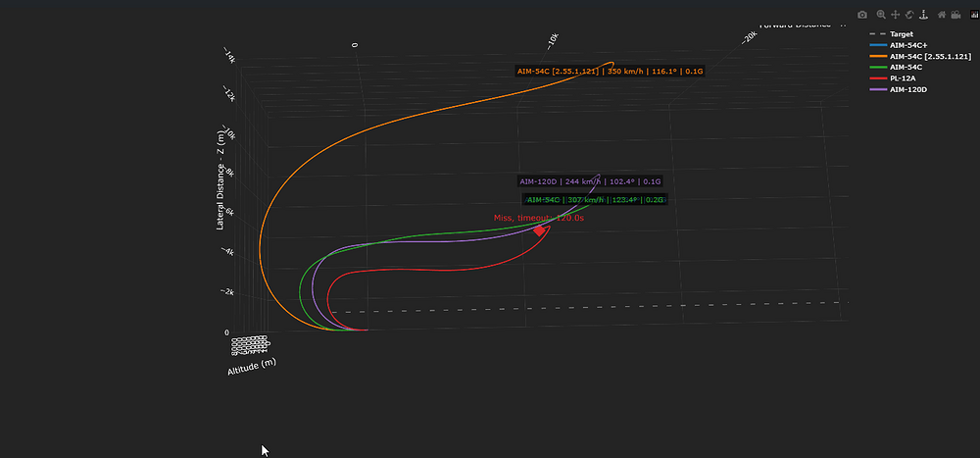Select the purple AIM-120D annotation label
Screen dimensions: 980x458
point(590,181)
